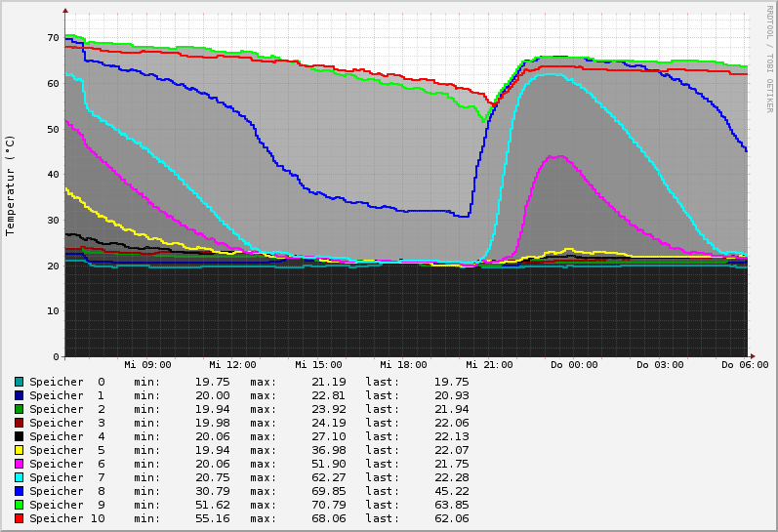Viewport: 778px width, 532px height.
Task: Click the Do 03:00 time axis label
Action: point(660,365)
